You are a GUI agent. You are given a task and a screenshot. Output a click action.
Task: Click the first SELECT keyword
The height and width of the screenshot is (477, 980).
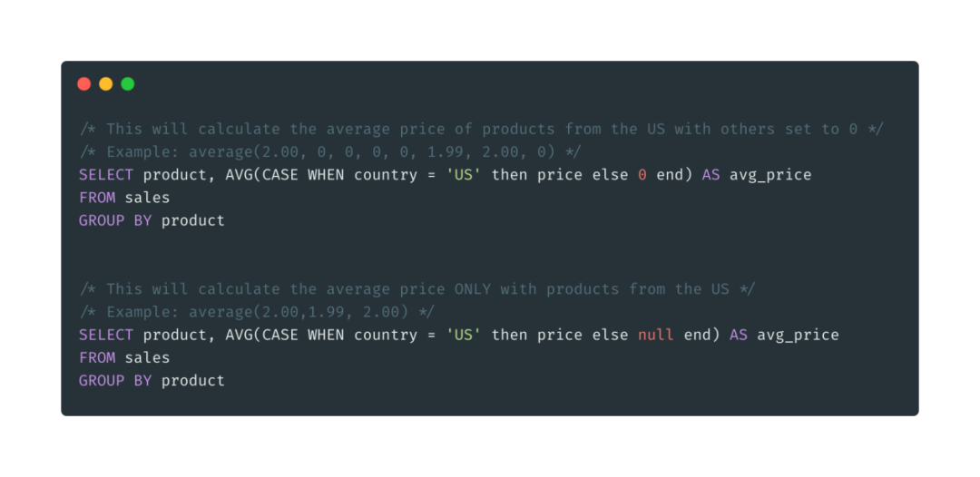tap(106, 175)
